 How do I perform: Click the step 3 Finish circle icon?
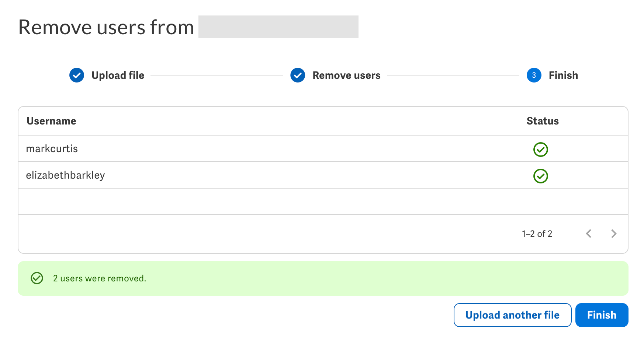tap(534, 75)
